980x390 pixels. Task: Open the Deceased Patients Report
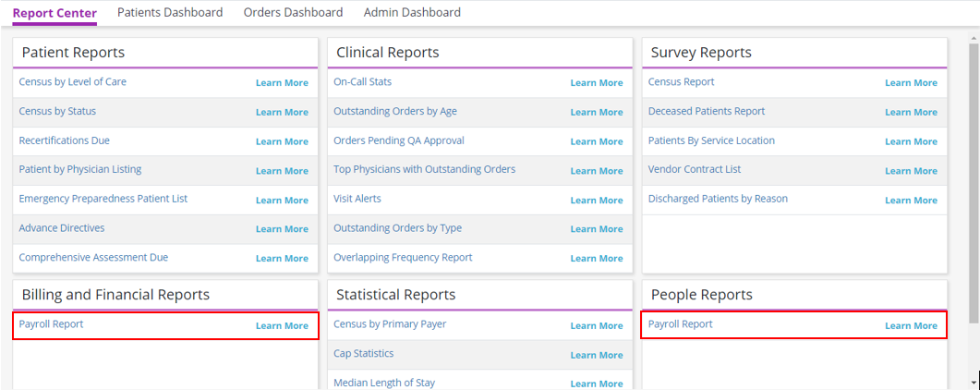(x=707, y=111)
